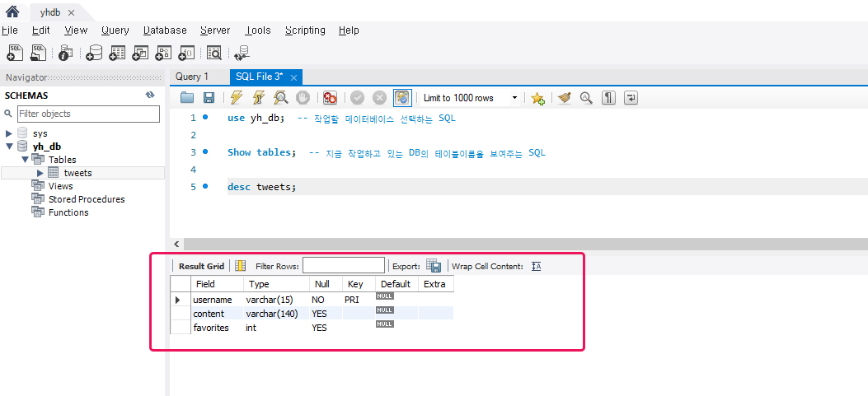Select Functions in the schema tree
Screen dimensions: 868x396
point(68,212)
